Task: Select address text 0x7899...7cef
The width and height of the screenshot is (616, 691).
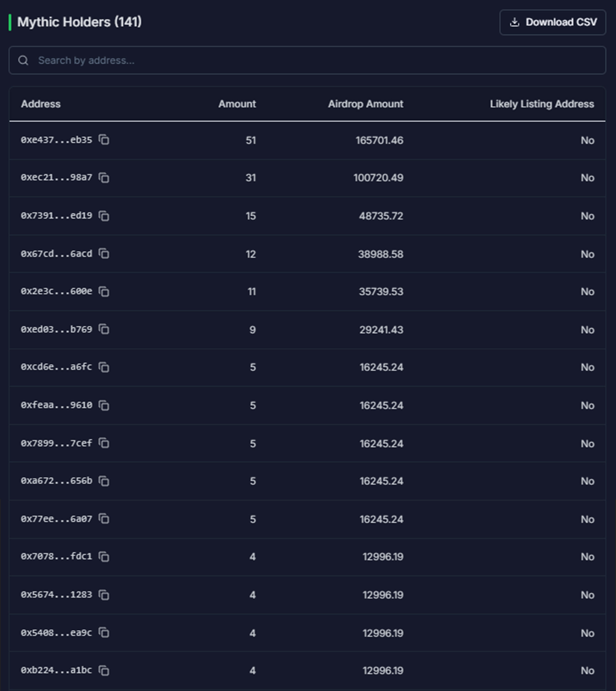Action: 56,443
